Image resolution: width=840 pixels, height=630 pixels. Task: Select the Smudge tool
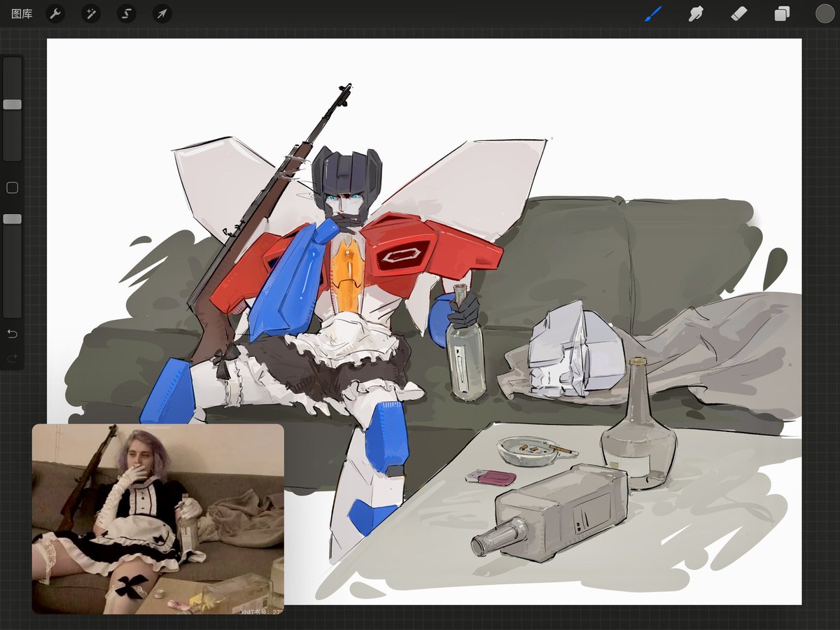(696, 13)
